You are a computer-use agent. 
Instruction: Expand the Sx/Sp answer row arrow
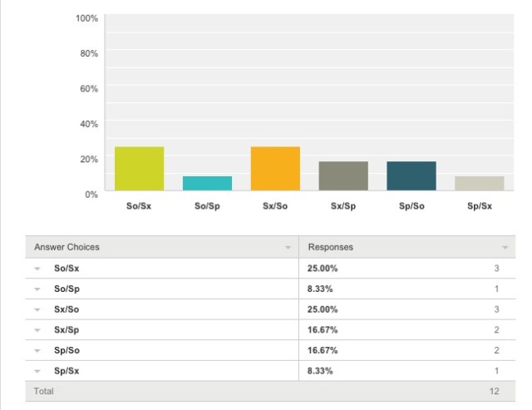37,329
